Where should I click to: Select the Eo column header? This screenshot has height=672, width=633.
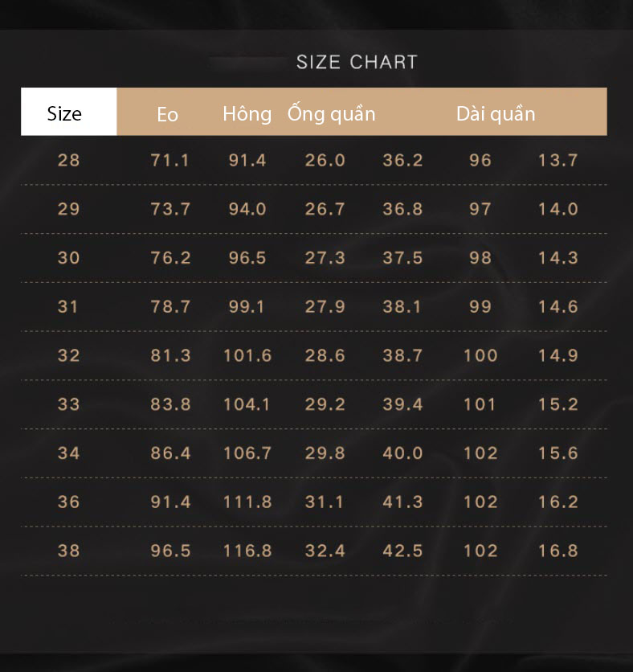167,115
